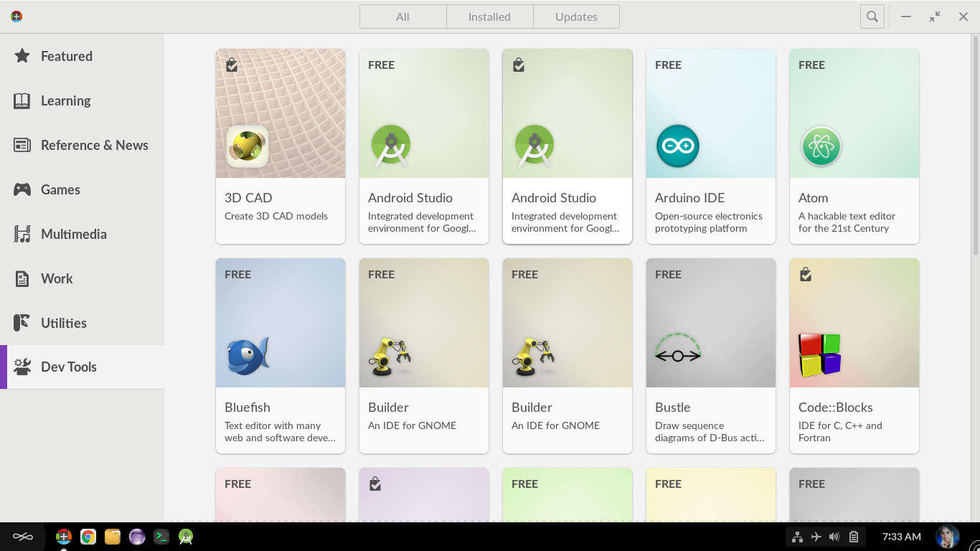
Task: Click the App Center taskbar icon
Action: tap(64, 537)
